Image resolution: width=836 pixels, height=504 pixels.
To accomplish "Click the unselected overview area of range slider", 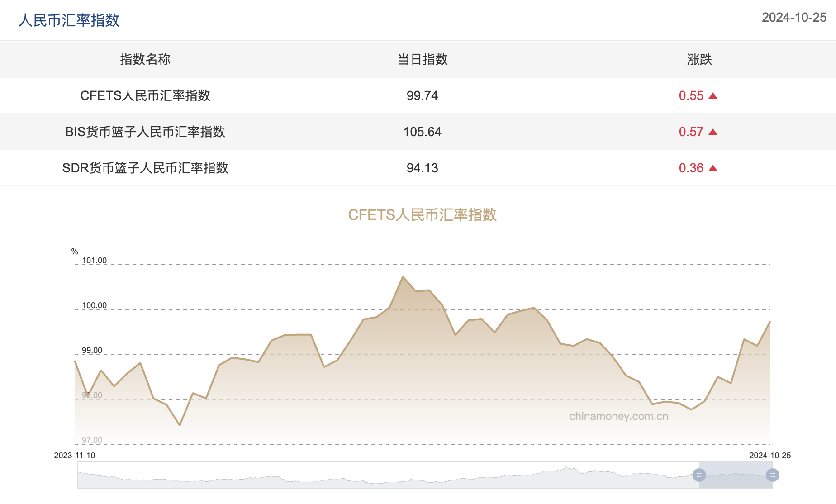I will pyautogui.click(x=388, y=475).
